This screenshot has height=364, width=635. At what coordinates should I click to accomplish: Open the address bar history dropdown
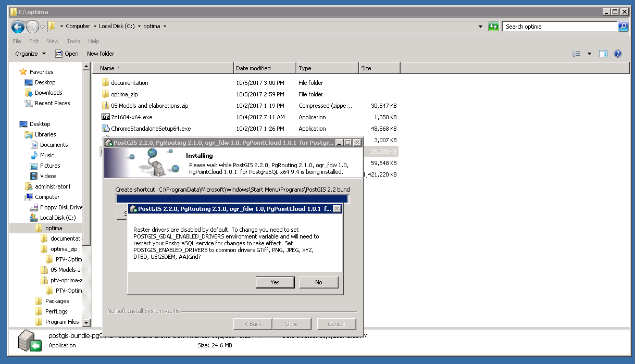[x=480, y=27]
